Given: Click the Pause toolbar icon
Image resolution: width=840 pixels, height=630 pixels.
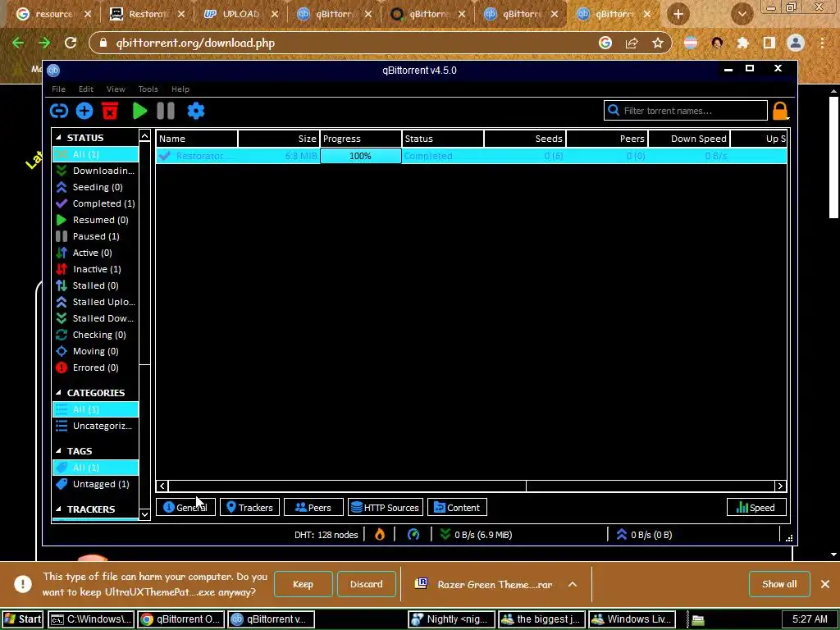Looking at the screenshot, I should point(166,111).
